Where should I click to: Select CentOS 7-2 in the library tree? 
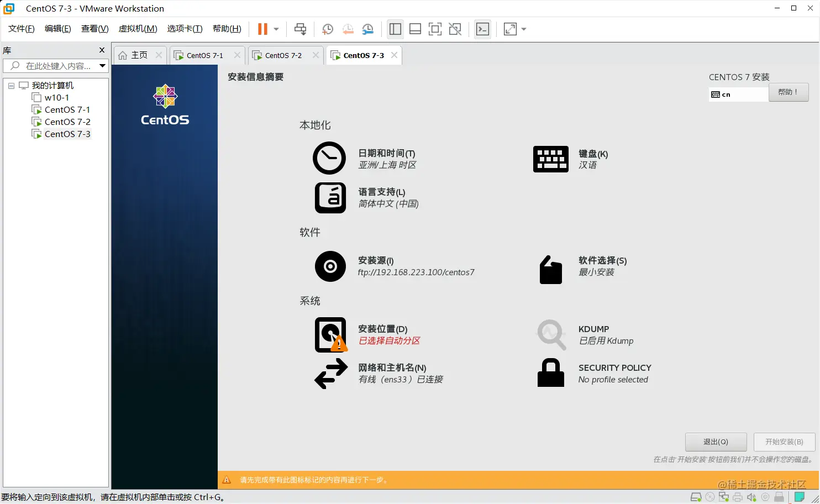coord(67,122)
